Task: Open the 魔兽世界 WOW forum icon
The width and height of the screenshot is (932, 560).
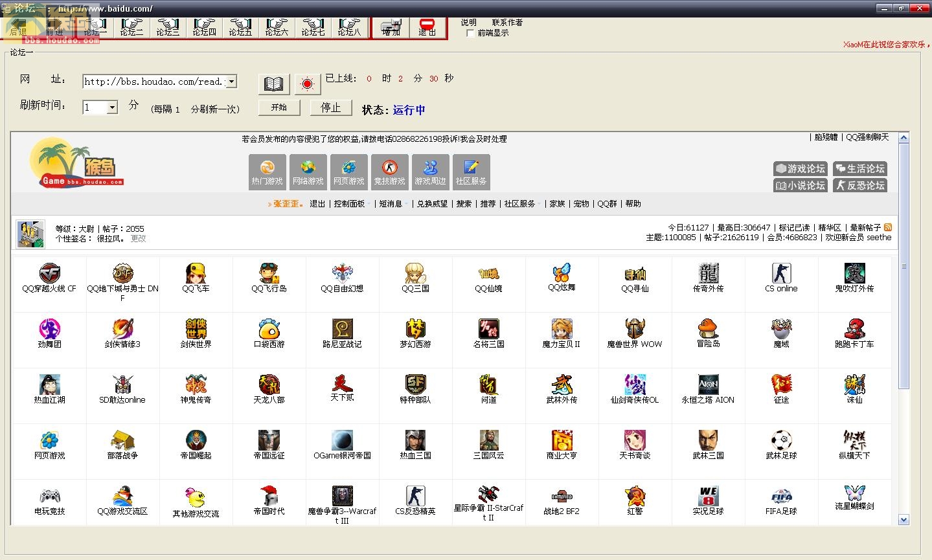Action: click(635, 329)
